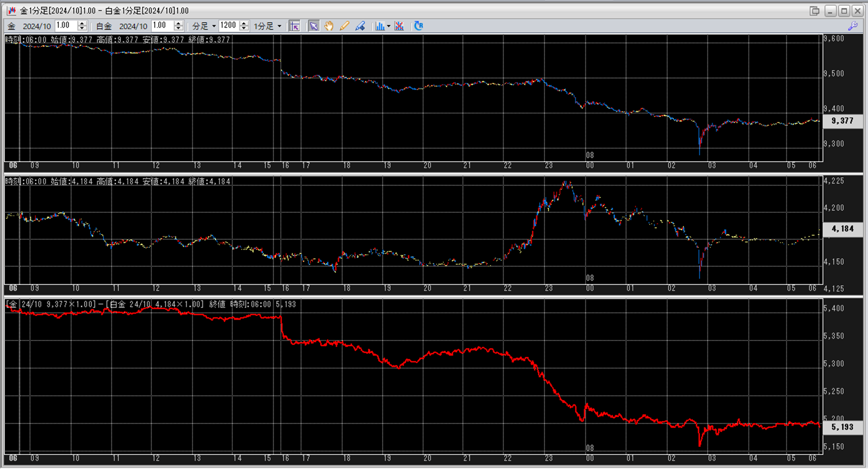Select the pencil drawing tool

[344, 26]
